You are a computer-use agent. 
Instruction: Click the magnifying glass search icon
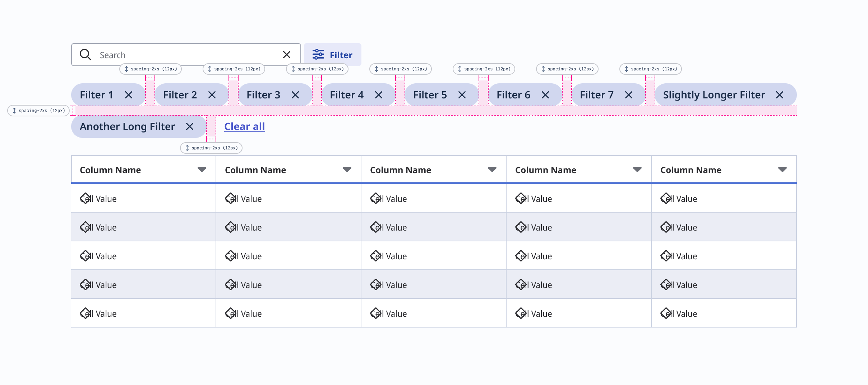86,55
